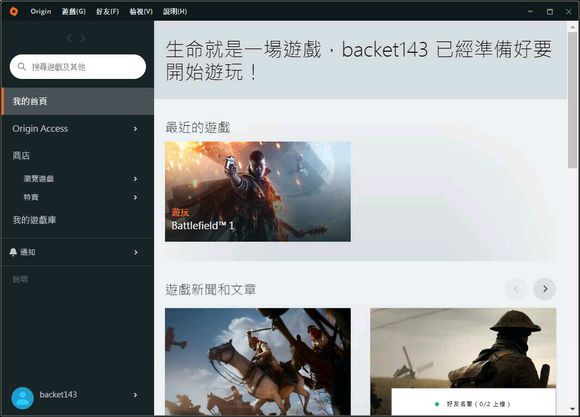Viewport: 580px width, 417px height.
Task: Show next game news articles arrow
Action: pyautogui.click(x=544, y=289)
